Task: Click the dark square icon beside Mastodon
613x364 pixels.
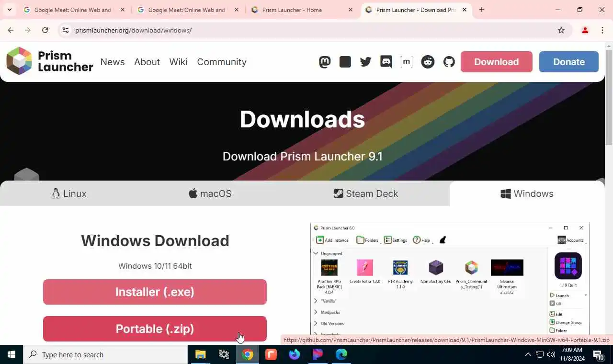Action: (x=345, y=62)
